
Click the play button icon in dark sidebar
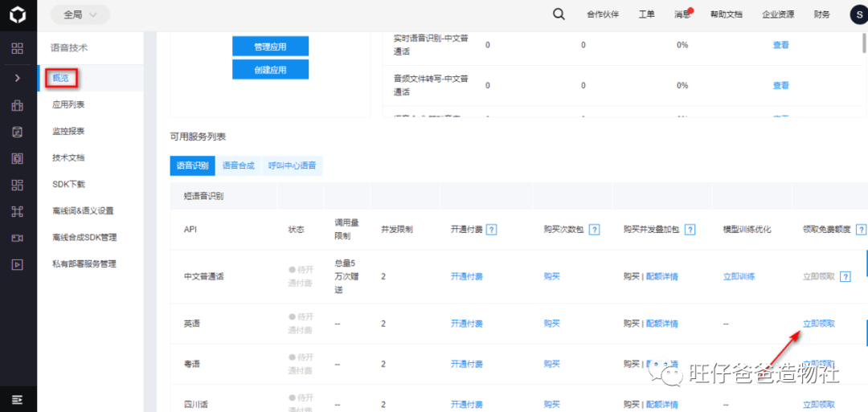coord(18,264)
